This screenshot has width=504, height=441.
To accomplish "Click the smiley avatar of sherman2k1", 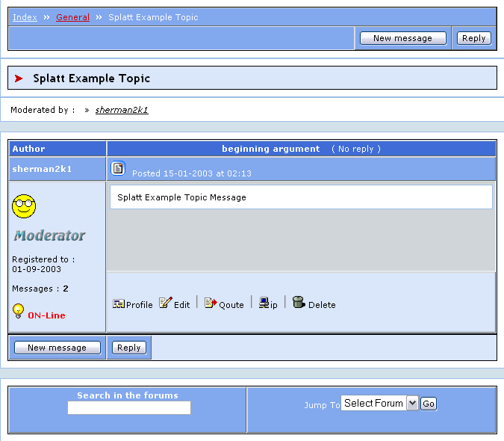I will 24,205.
